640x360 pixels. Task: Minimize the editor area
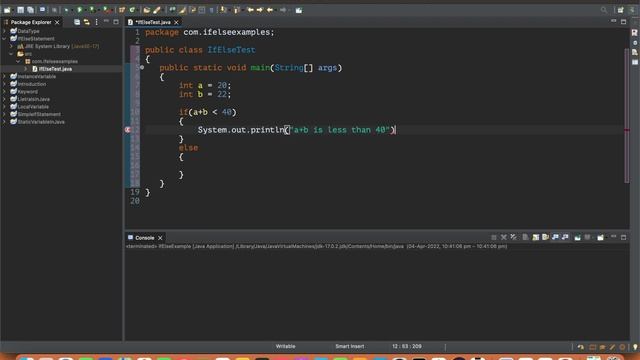[613, 21]
